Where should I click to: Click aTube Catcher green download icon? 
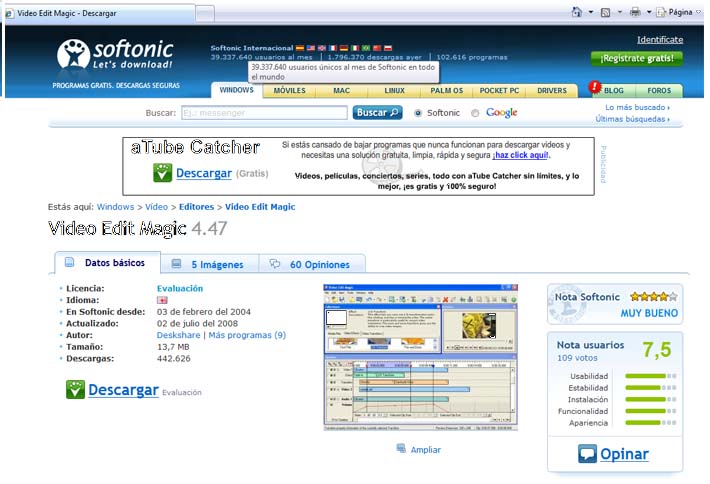[162, 173]
